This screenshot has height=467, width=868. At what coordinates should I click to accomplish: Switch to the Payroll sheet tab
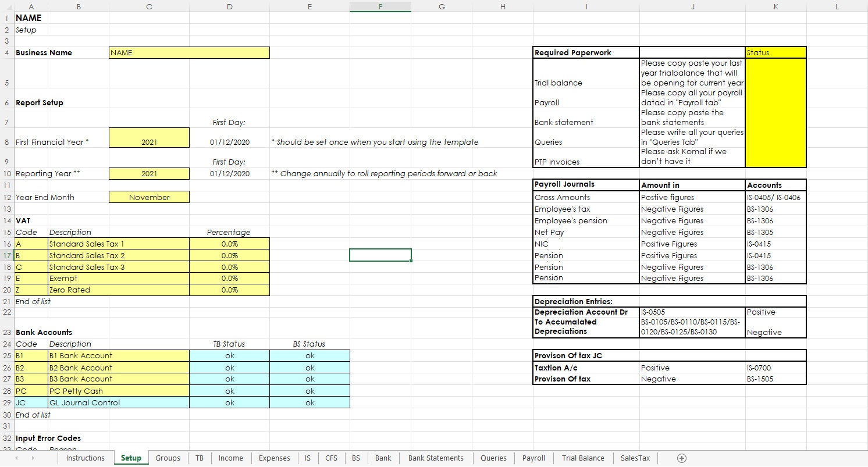pos(533,458)
